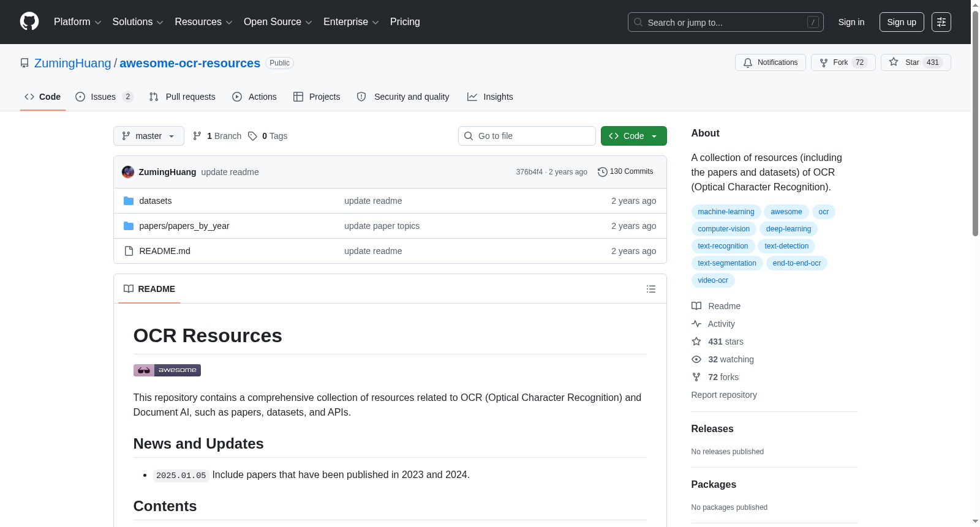Image resolution: width=980 pixels, height=527 pixels.
Task: Expand the Solutions menu
Action: pyautogui.click(x=138, y=22)
